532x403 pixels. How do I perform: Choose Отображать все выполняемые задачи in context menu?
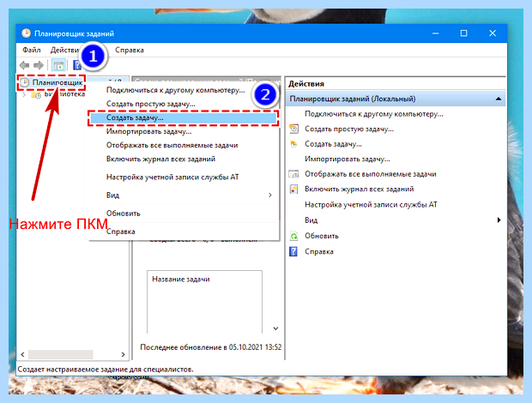tap(172, 145)
